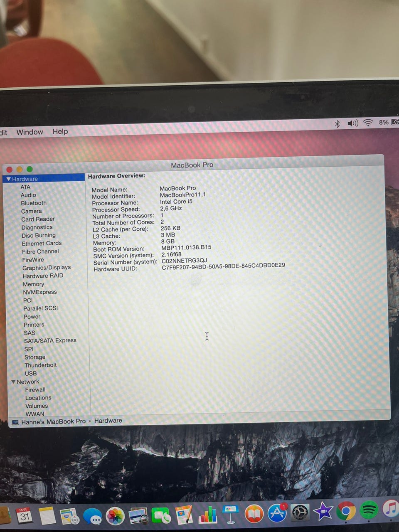Image resolution: width=399 pixels, height=532 pixels.
Task: Open Pages from the dock
Action: tap(184, 515)
